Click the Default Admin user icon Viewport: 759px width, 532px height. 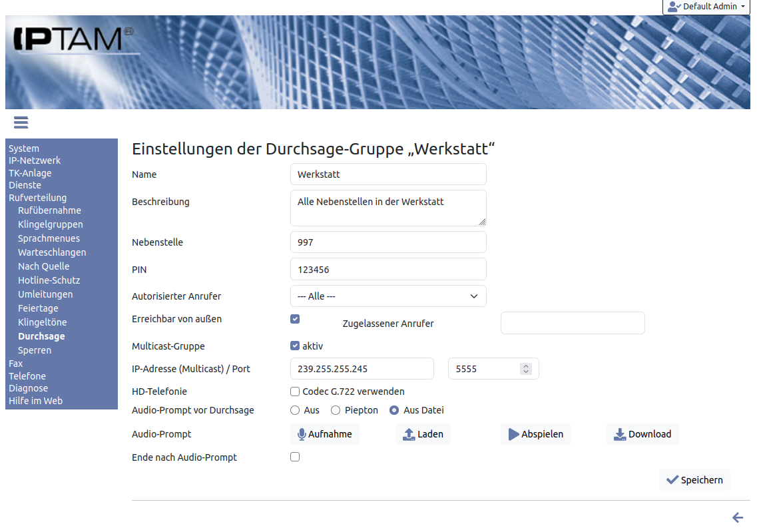coord(674,7)
